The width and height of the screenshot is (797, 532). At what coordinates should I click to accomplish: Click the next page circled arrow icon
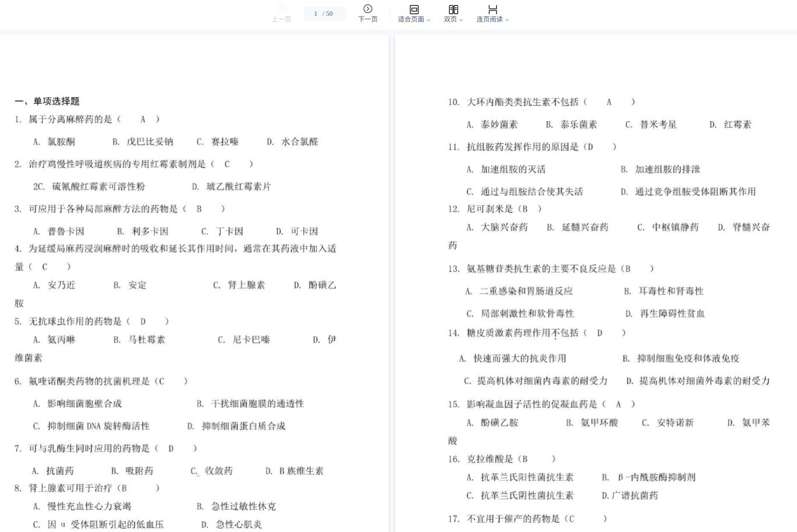coord(368,9)
